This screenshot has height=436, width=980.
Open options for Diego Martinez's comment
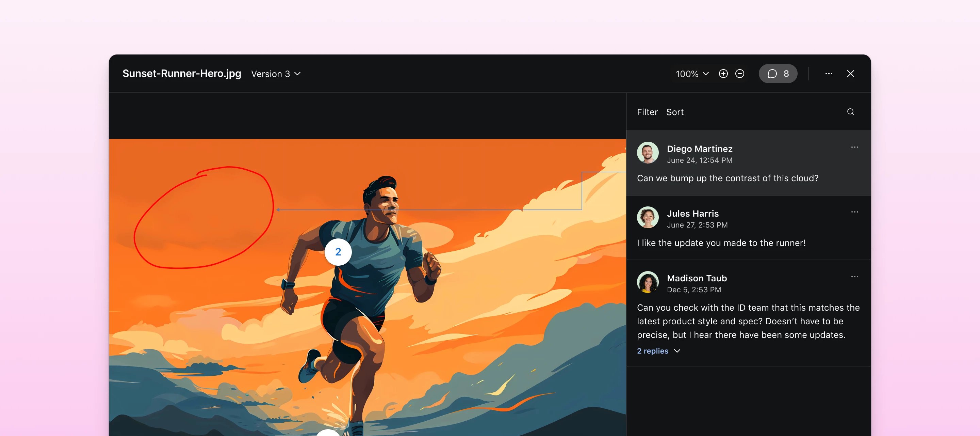click(x=855, y=147)
